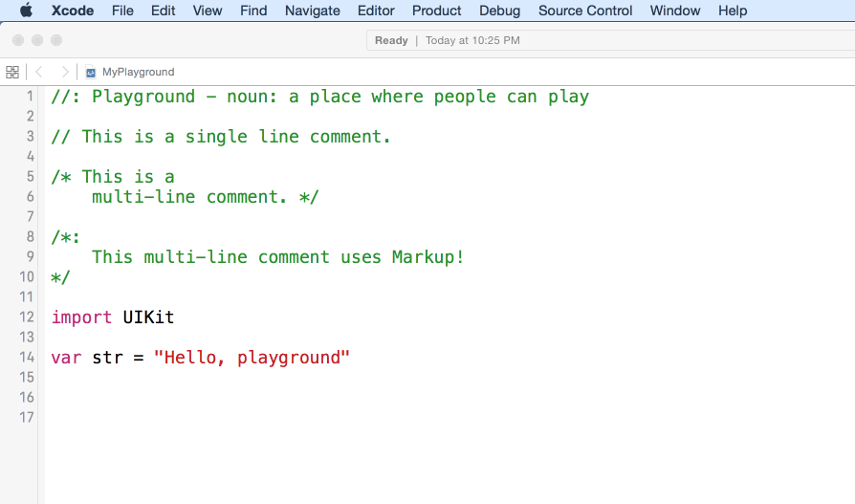Click the 'Today at 10:25 PM' status

[472, 40]
